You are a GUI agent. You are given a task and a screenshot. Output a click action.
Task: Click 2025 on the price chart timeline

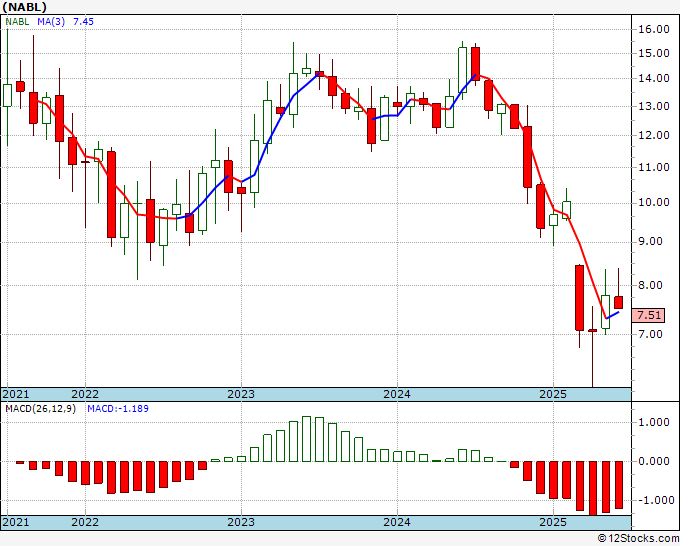[553, 394]
